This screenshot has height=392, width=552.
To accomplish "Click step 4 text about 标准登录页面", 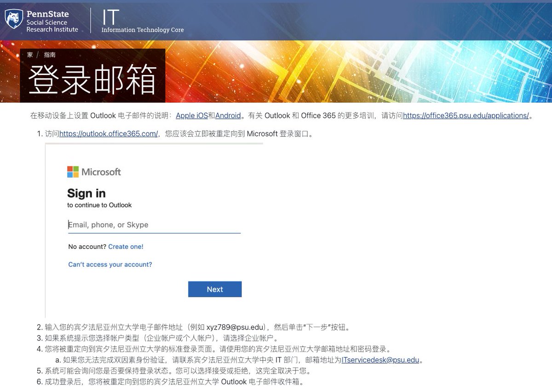I will pyautogui.click(x=218, y=349).
